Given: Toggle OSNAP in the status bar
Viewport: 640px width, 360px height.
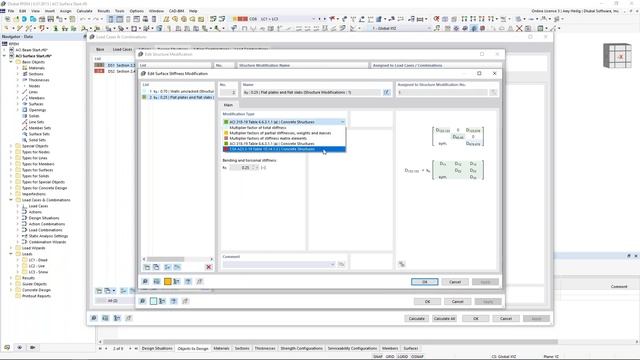Looking at the screenshot, I should [x=417, y=356].
